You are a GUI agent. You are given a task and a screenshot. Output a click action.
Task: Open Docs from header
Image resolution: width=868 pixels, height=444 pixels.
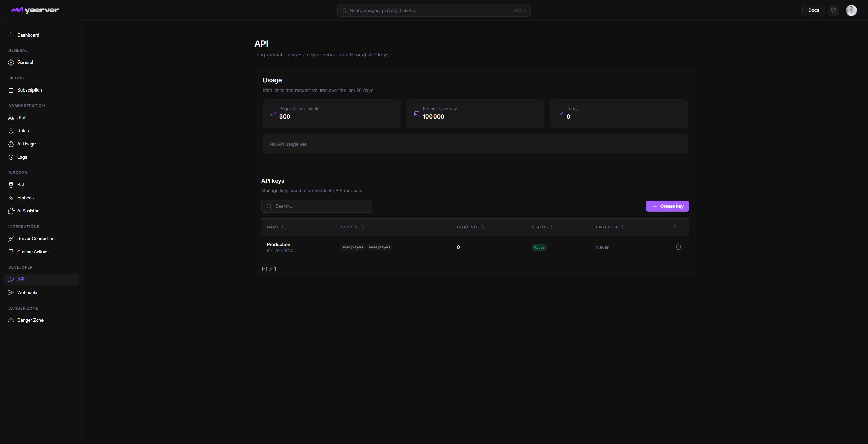pos(813,10)
